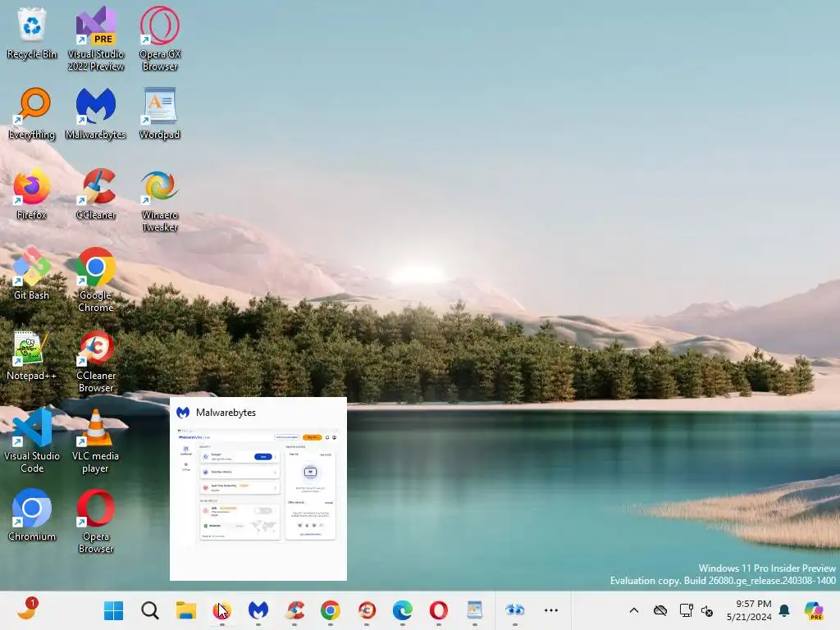
Task: Click the Firefox taskbar icon
Action: tap(221, 610)
